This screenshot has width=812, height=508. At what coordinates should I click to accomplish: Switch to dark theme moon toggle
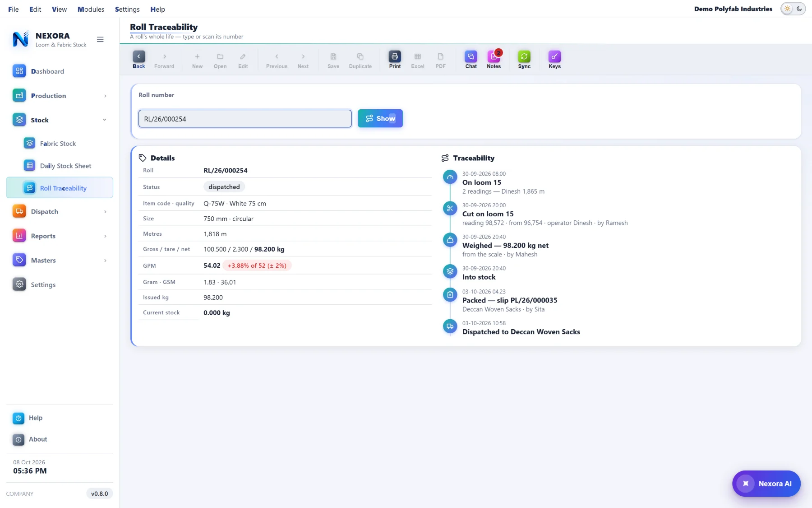pyautogui.click(x=799, y=9)
